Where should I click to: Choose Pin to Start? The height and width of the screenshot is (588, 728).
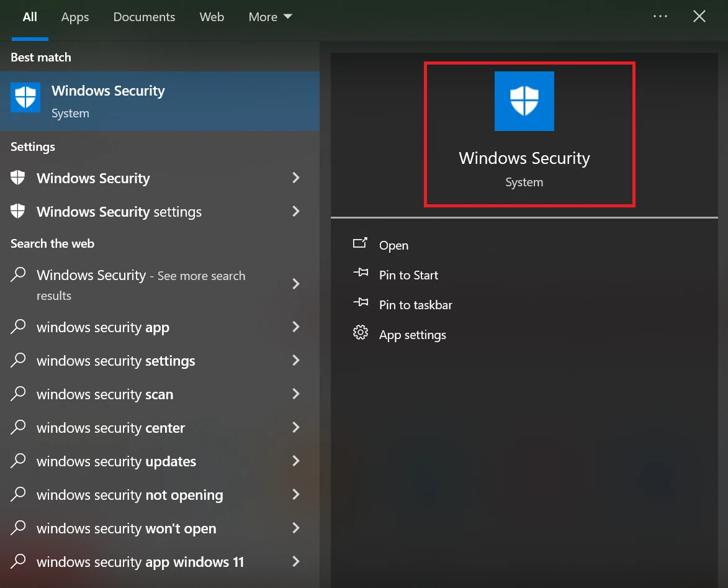[408, 275]
